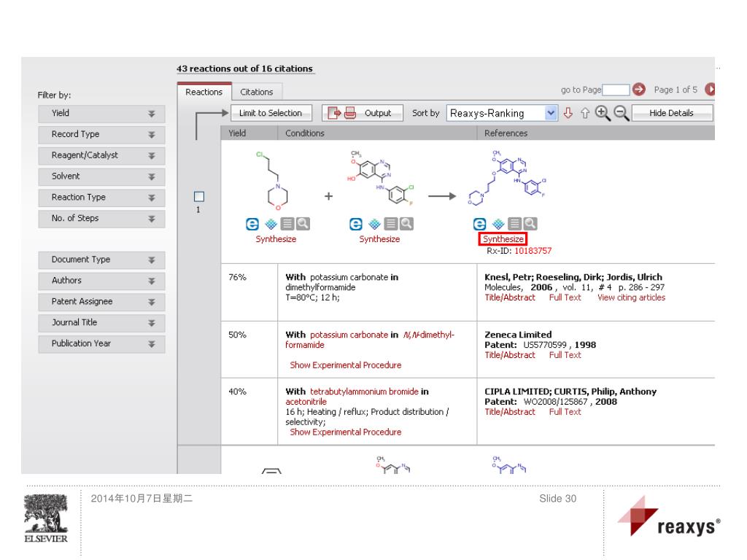Expand the Record Type filter
This screenshot has width=747, height=560.
[101, 134]
